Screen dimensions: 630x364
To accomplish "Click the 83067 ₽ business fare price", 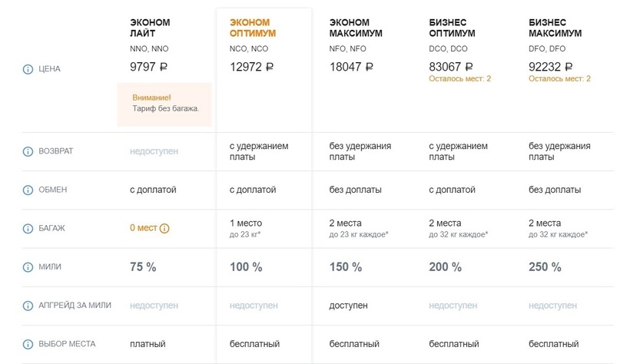I will 451,67.
